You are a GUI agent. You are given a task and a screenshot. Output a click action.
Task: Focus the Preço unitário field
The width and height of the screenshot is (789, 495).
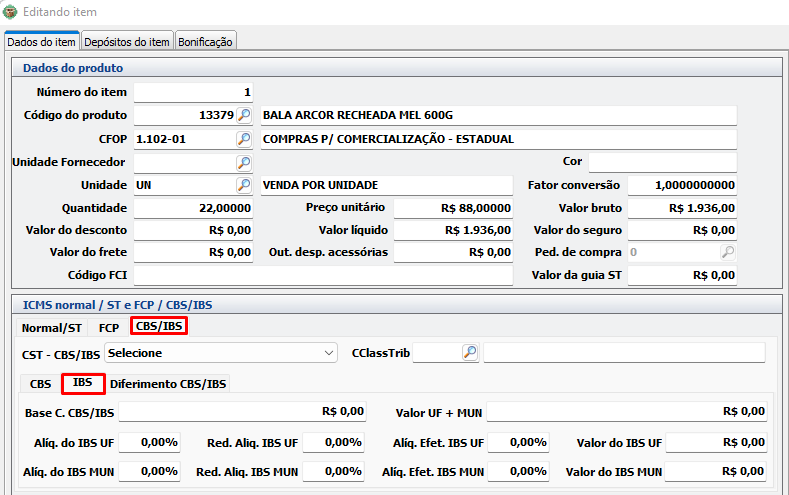[453, 208]
